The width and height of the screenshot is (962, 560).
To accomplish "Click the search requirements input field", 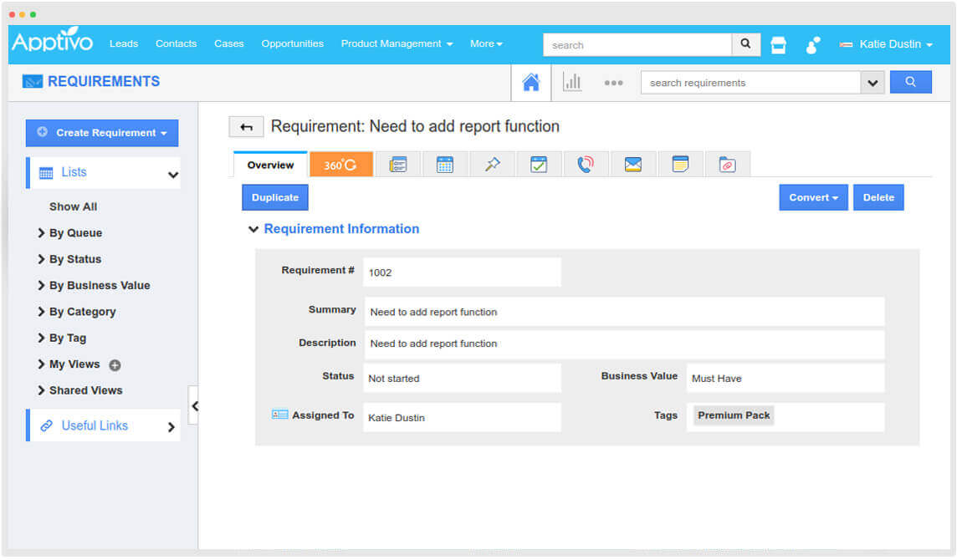I will coord(750,83).
